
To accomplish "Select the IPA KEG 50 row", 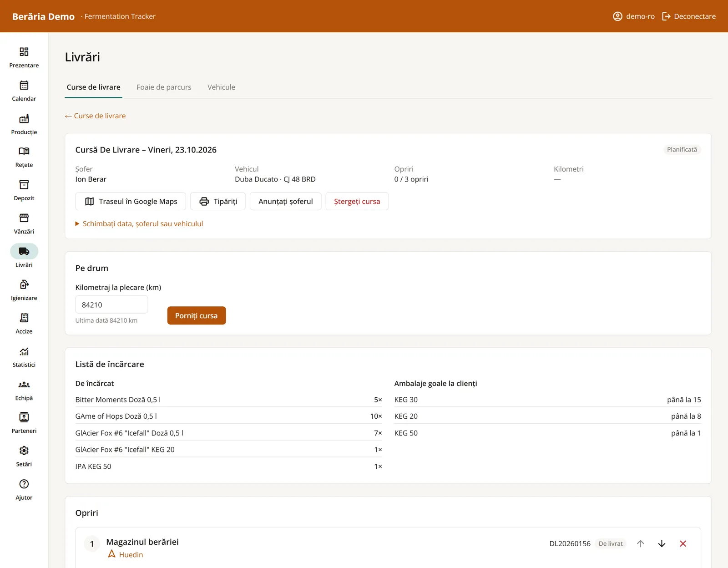I will tap(229, 467).
